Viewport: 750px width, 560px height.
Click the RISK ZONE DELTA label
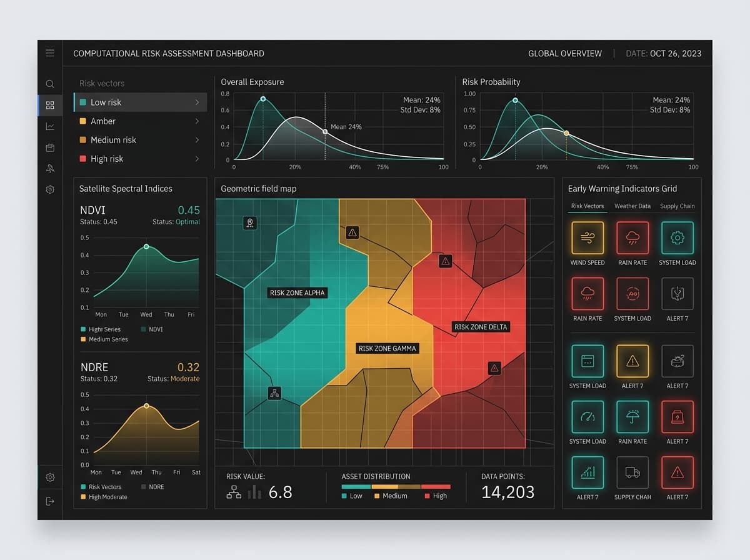click(481, 327)
